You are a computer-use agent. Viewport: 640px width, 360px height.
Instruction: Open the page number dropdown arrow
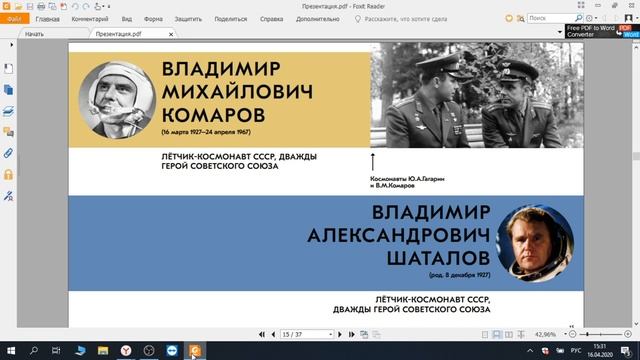[330, 334]
